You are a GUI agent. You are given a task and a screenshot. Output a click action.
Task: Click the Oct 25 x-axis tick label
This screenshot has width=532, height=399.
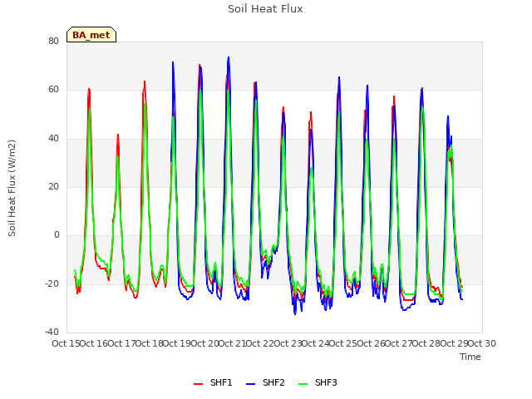click(x=343, y=343)
